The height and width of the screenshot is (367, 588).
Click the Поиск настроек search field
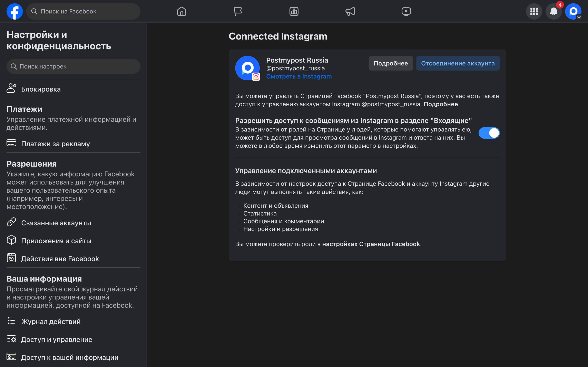(x=73, y=66)
